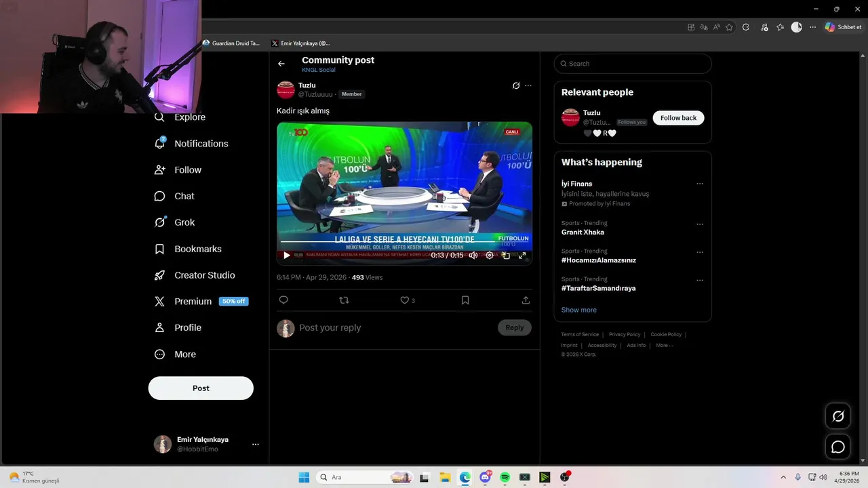Mute the video with the volume icon
This screenshot has width=868, height=488.
coord(473,256)
